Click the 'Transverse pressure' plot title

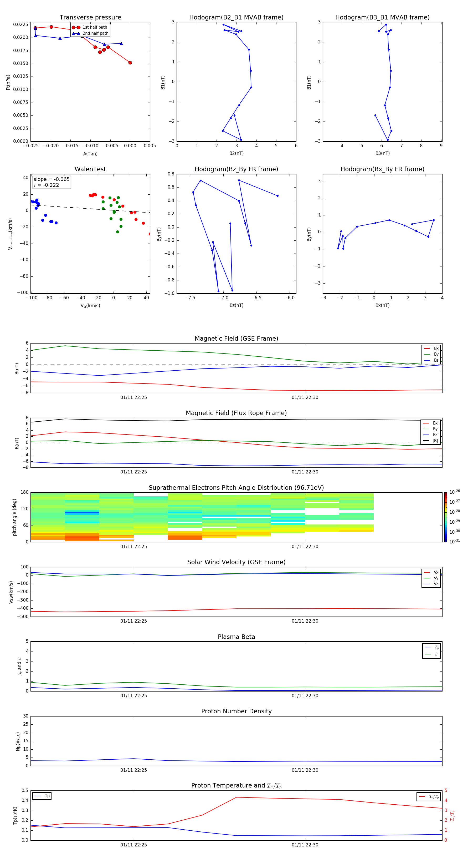(x=90, y=18)
